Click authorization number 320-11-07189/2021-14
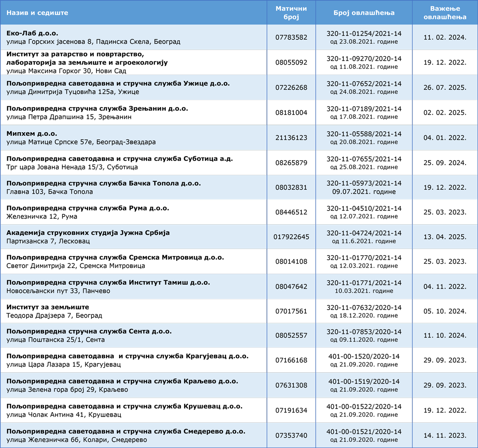 [x=364, y=109]
